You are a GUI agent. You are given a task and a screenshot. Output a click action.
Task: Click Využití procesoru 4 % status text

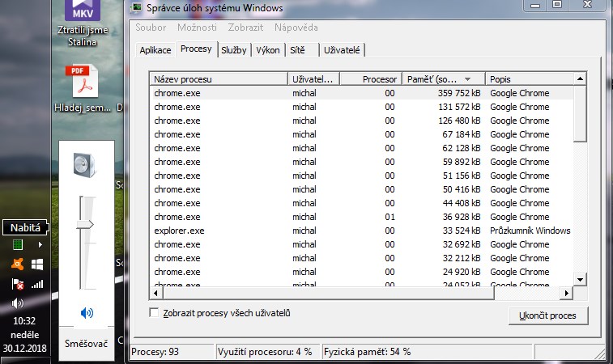tap(265, 352)
